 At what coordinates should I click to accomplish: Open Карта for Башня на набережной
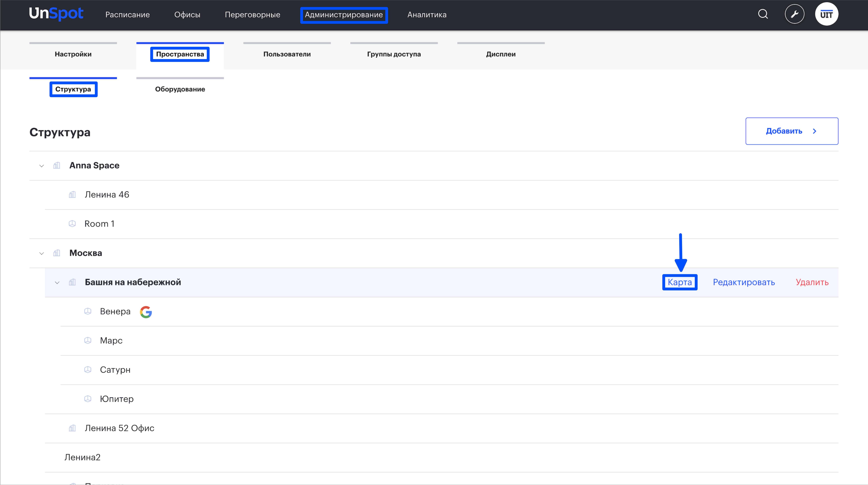tap(680, 282)
